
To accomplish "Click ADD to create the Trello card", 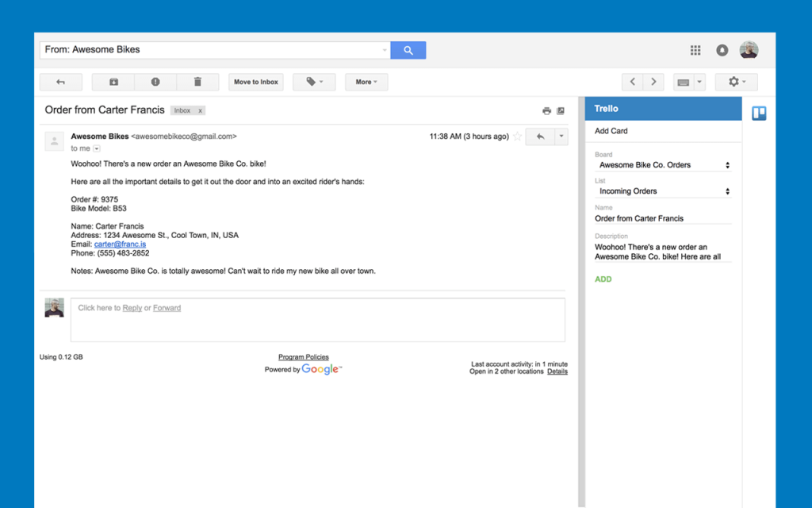I will point(603,279).
